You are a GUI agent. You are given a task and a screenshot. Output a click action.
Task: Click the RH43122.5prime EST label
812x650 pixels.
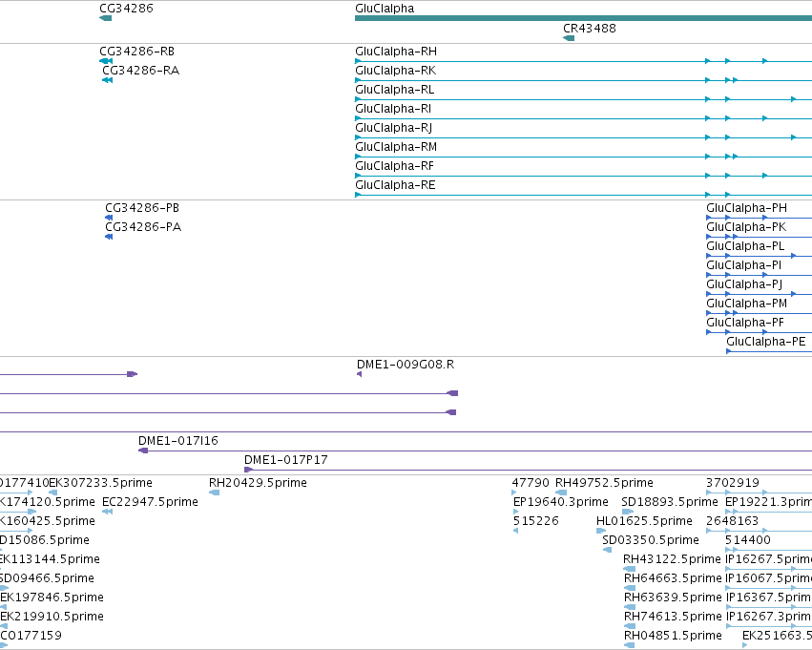[672, 559]
